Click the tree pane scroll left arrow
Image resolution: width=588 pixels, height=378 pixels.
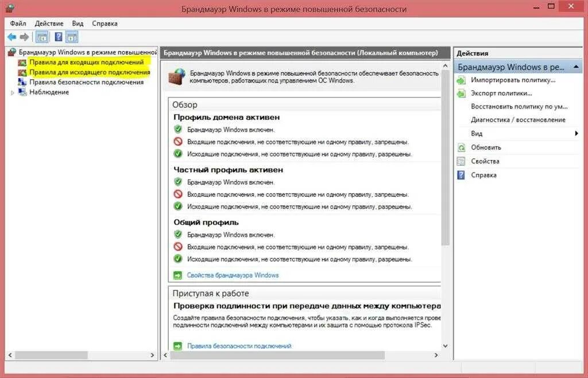[x=10, y=355]
